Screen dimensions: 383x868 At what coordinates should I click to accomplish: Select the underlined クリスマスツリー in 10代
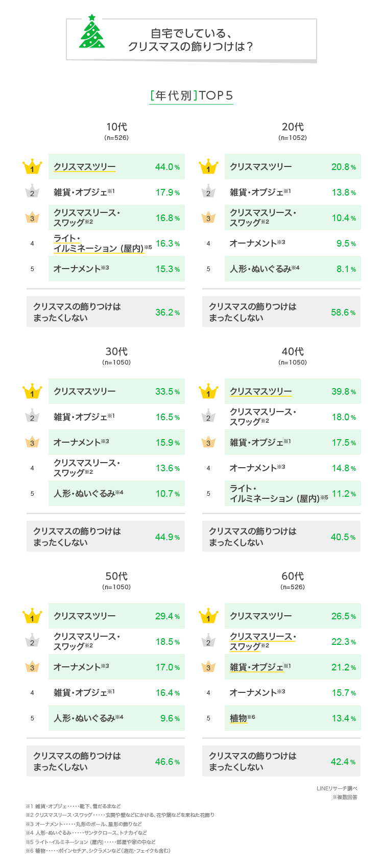coord(85,167)
